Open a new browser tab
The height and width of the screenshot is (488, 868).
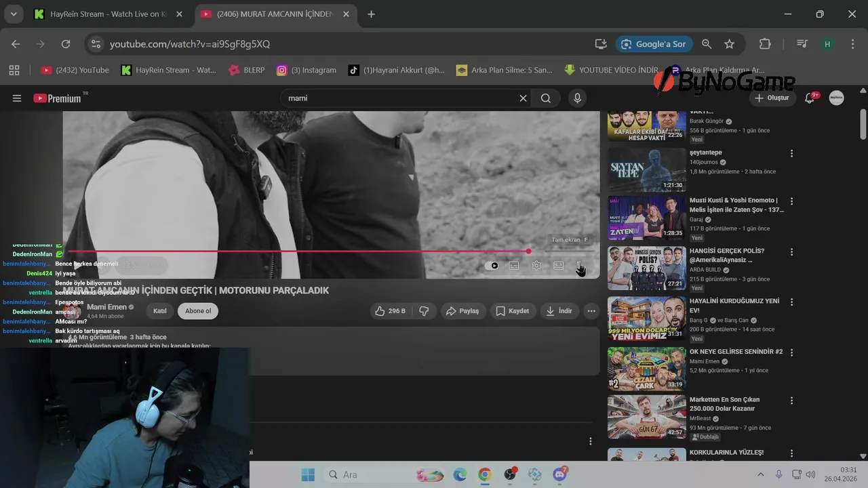tap(371, 14)
